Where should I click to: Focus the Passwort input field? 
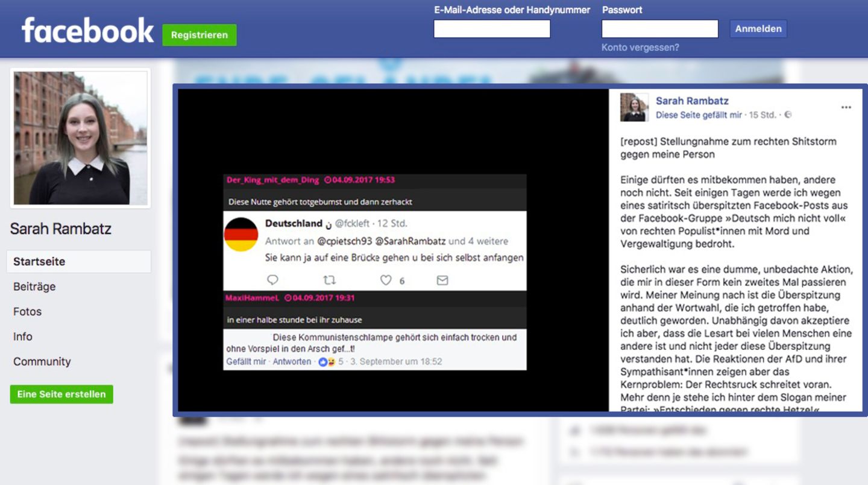[x=659, y=29]
